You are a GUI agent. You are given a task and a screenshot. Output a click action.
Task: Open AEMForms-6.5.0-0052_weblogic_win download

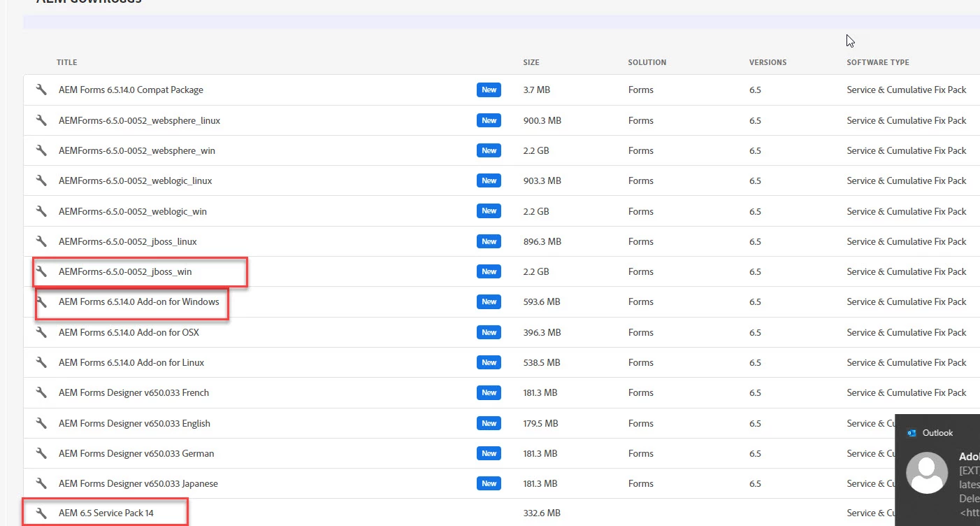click(133, 211)
